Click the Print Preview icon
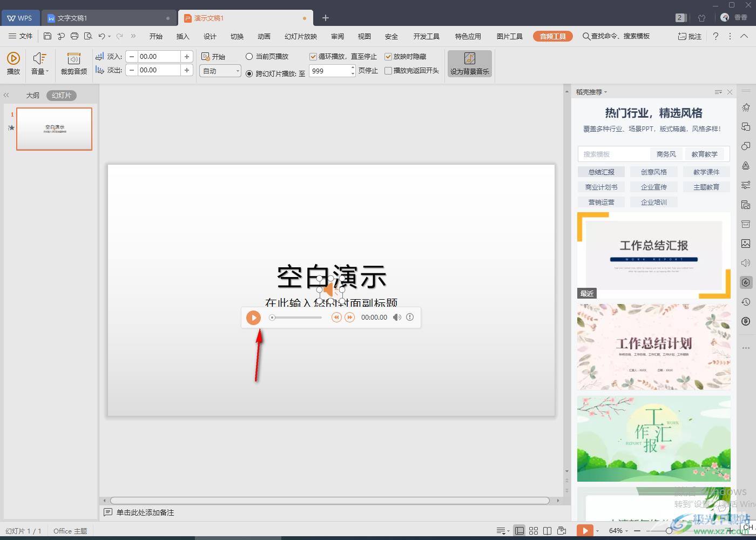 pyautogui.click(x=88, y=36)
